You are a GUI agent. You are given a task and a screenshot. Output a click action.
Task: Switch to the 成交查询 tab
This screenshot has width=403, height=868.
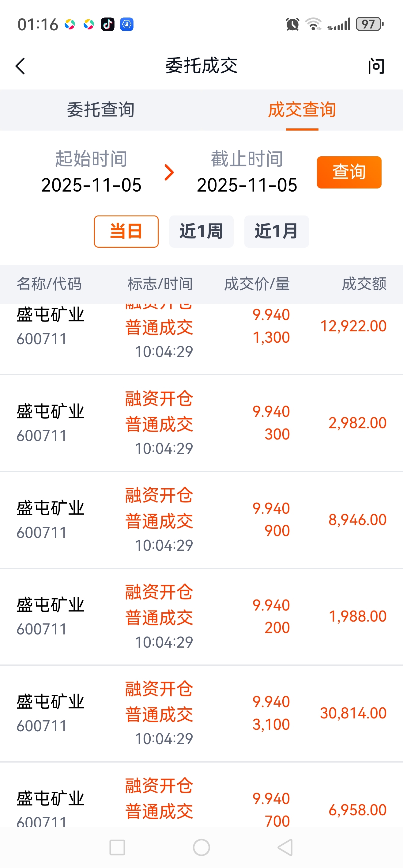point(302,110)
